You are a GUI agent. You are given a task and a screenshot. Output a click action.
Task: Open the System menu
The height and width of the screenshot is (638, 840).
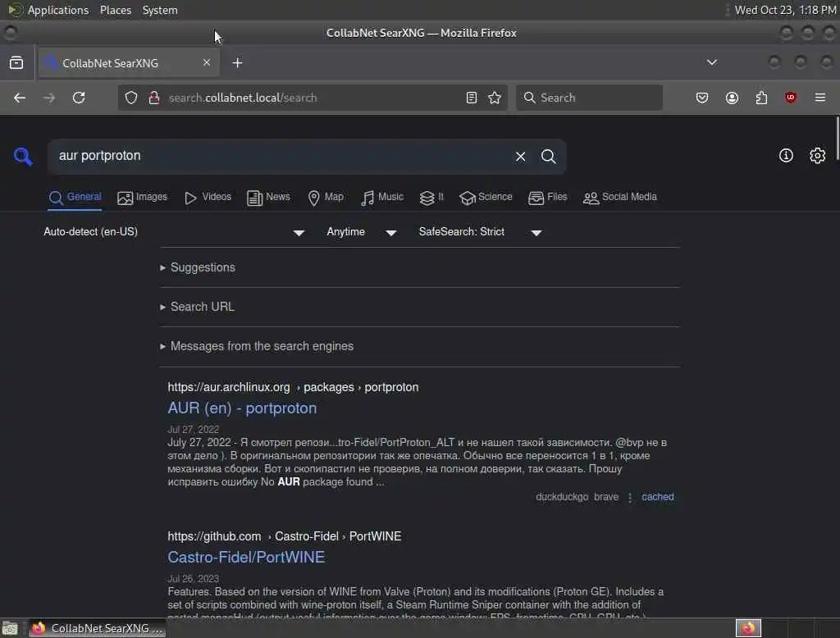(x=160, y=10)
